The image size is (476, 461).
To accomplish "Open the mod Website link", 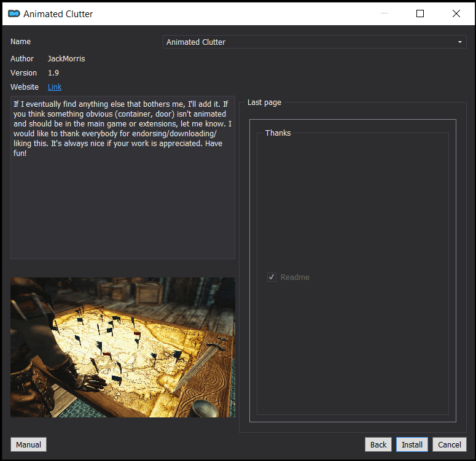I will 55,87.
